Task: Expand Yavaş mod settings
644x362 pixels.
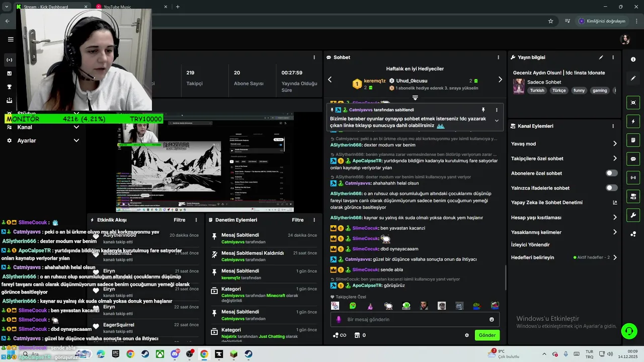Action: 615,144
